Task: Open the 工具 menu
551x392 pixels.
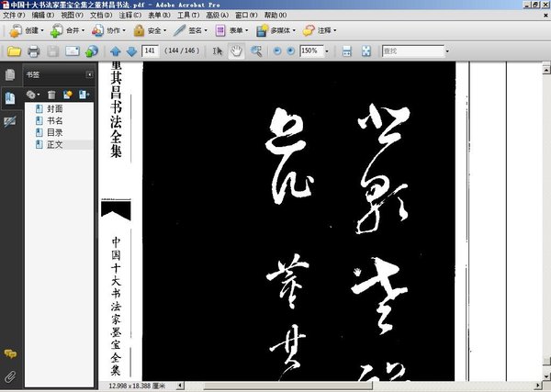Action: [188, 15]
